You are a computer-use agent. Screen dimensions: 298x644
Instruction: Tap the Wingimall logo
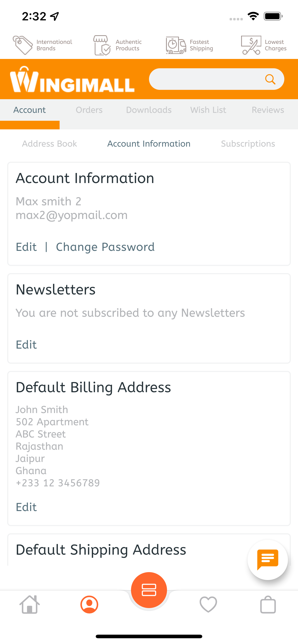[x=72, y=80]
